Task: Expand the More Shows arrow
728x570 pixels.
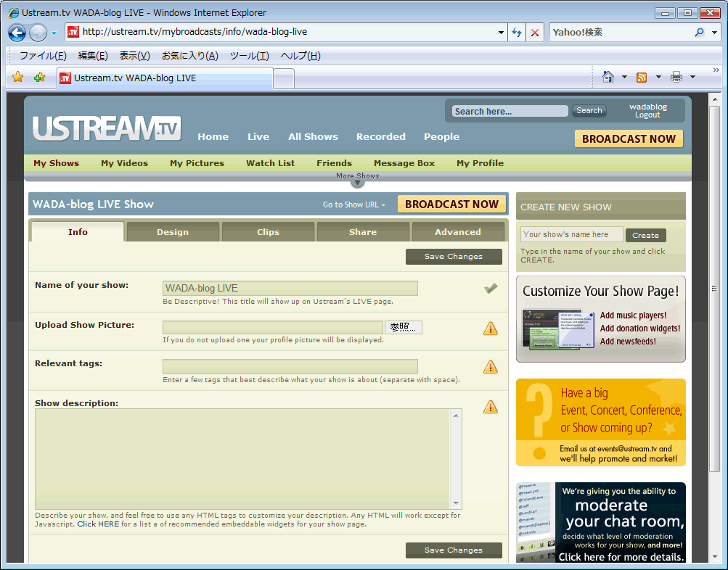Action: (x=357, y=183)
